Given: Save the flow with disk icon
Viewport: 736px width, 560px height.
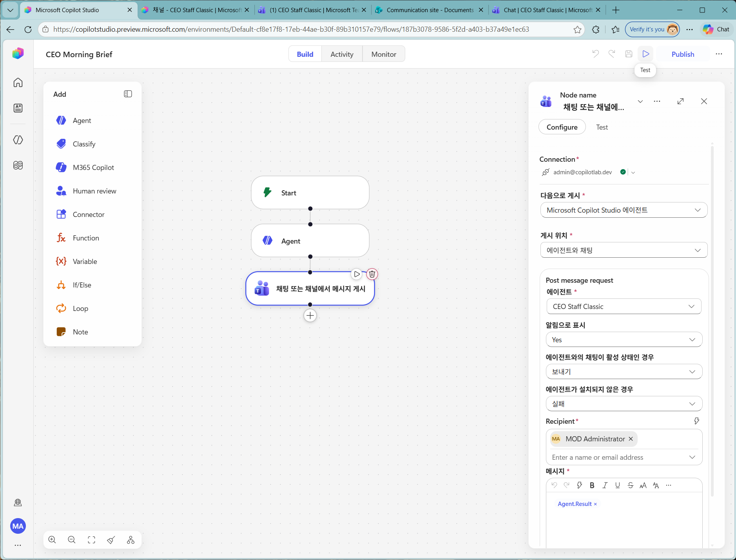Looking at the screenshot, I should pyautogui.click(x=629, y=54).
